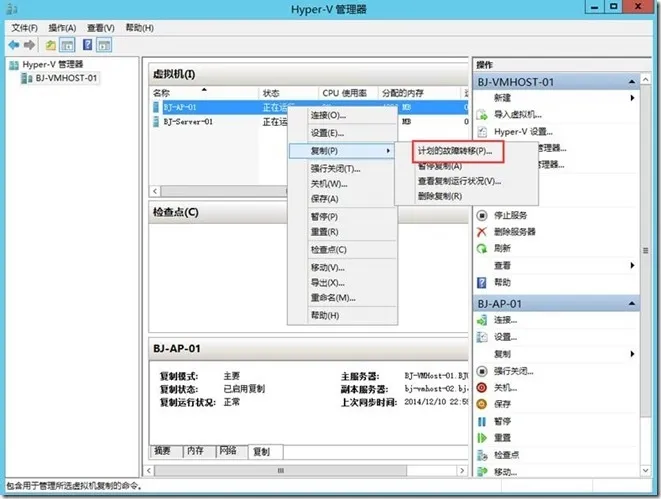Sort by 分配的内存 column header
The image size is (661, 499).
point(419,93)
